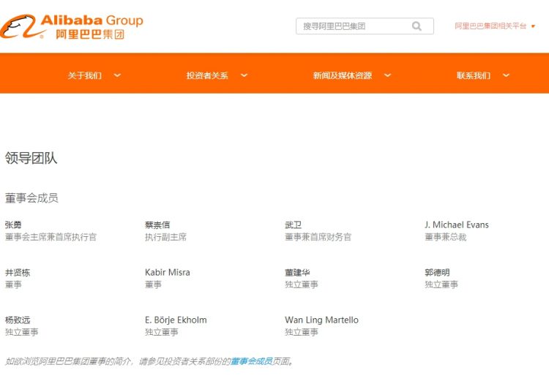This screenshot has width=549, height=392.
Task: Select the name 蔡崇信
Action: point(157,225)
